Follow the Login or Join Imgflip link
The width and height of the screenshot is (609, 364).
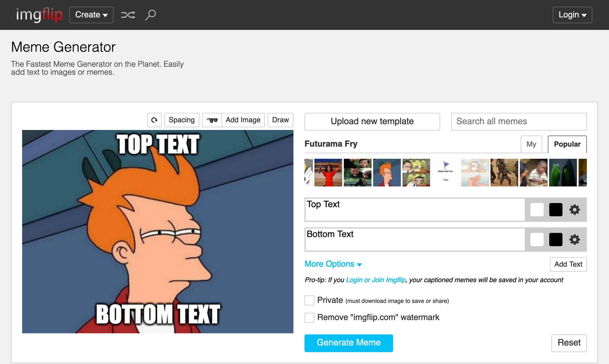376,280
